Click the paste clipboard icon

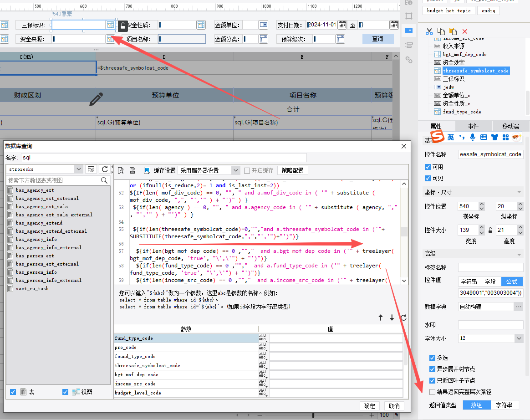pyautogui.click(x=453, y=31)
